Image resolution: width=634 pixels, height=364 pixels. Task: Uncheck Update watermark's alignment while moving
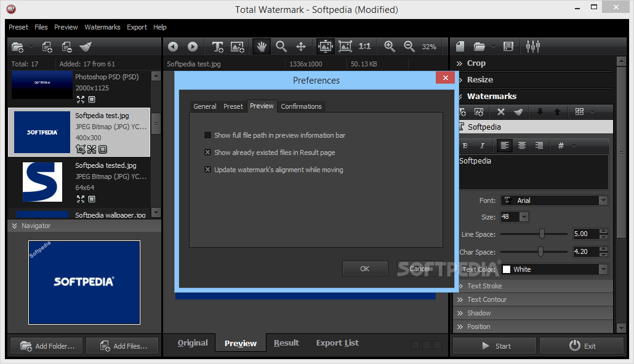tap(208, 170)
